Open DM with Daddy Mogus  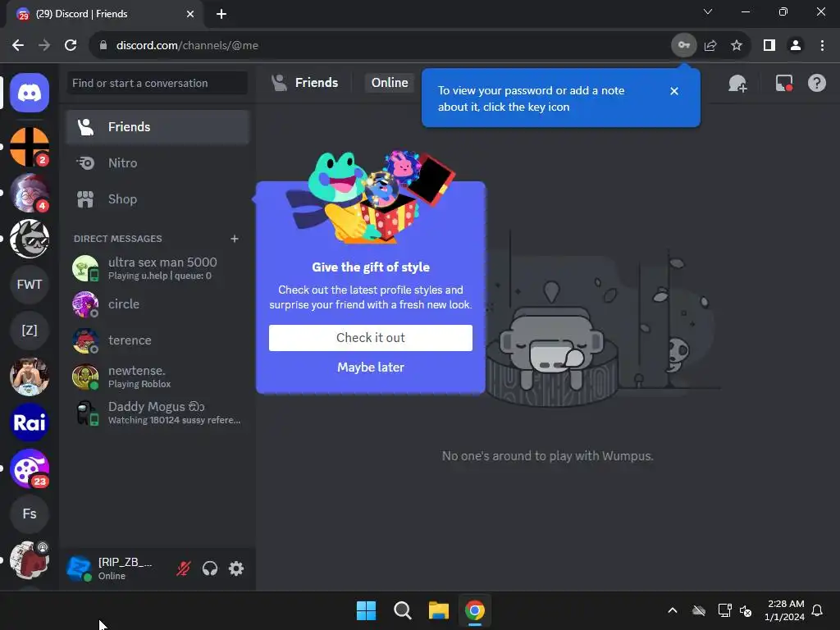158,413
